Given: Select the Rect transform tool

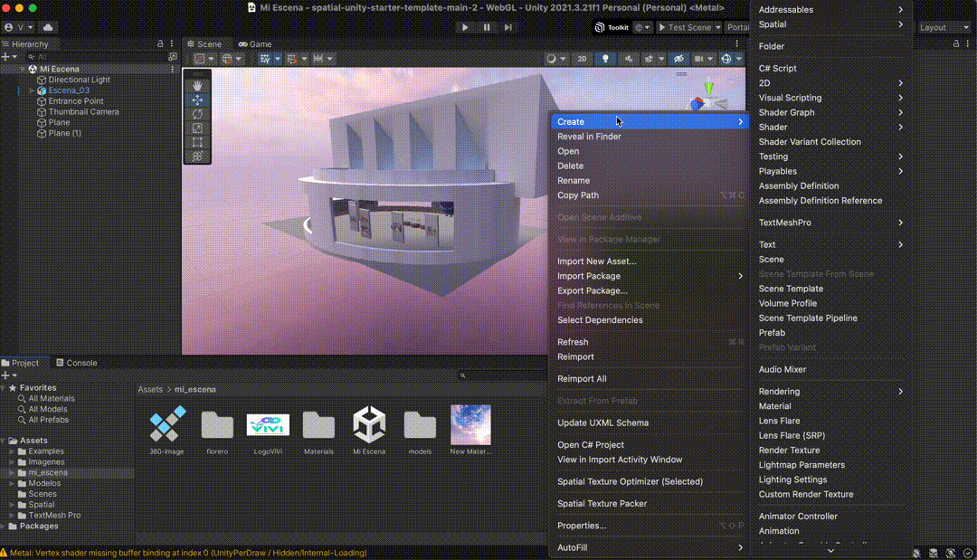Looking at the screenshot, I should click(x=197, y=142).
